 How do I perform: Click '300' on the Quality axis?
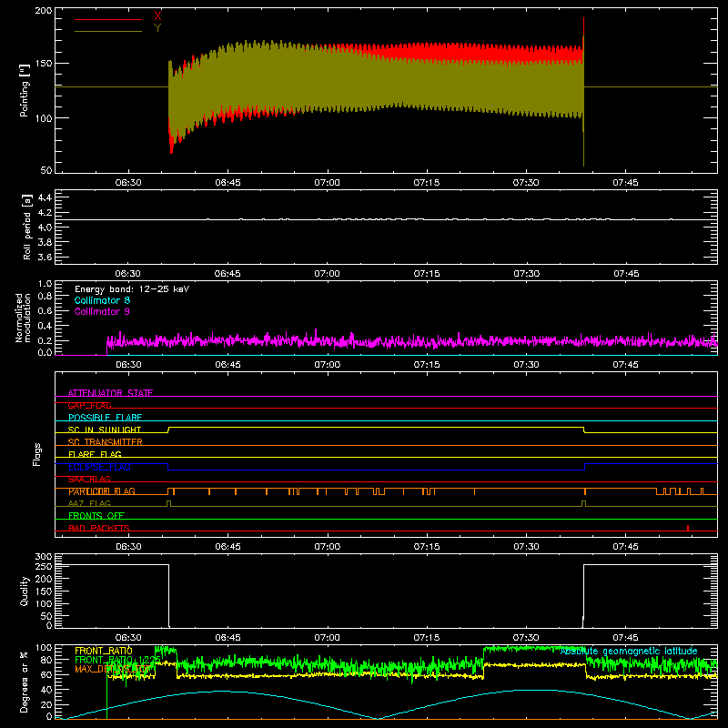tap(44, 557)
